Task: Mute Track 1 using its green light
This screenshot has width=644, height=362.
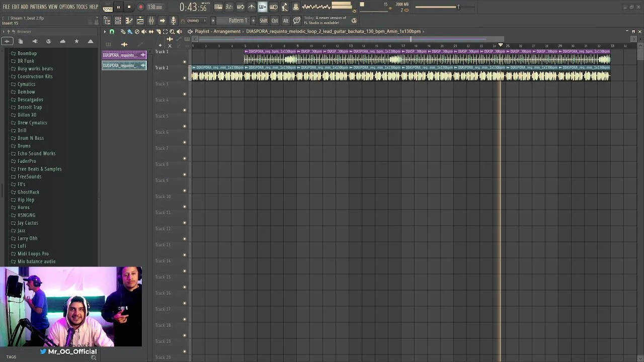Action: pyautogui.click(x=185, y=61)
